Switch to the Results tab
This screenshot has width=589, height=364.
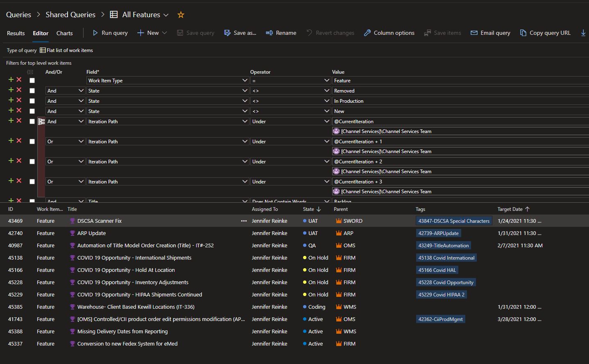(16, 33)
